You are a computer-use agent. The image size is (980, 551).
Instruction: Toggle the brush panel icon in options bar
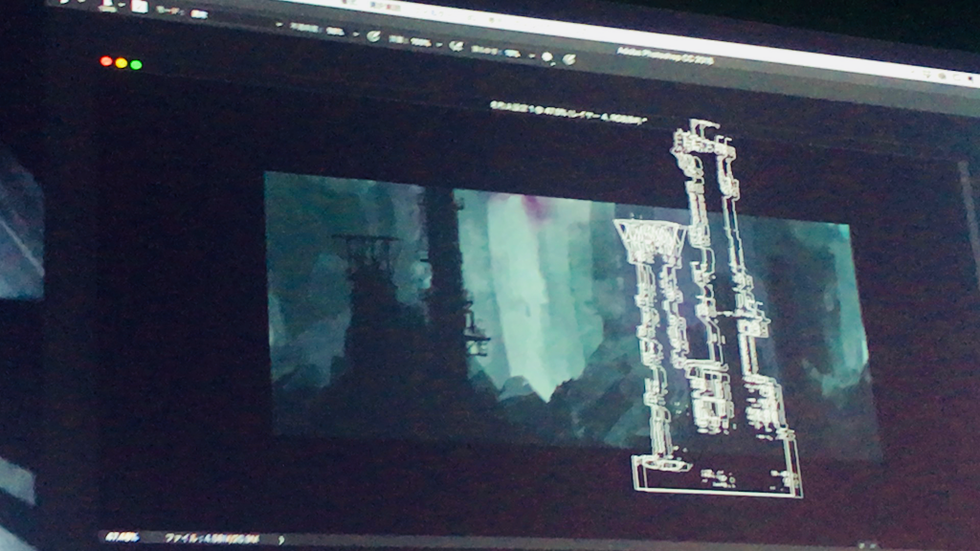click(140, 7)
